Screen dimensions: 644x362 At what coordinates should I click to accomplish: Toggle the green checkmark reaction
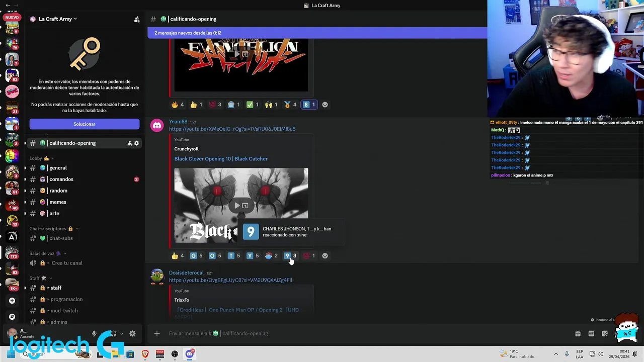(x=253, y=105)
